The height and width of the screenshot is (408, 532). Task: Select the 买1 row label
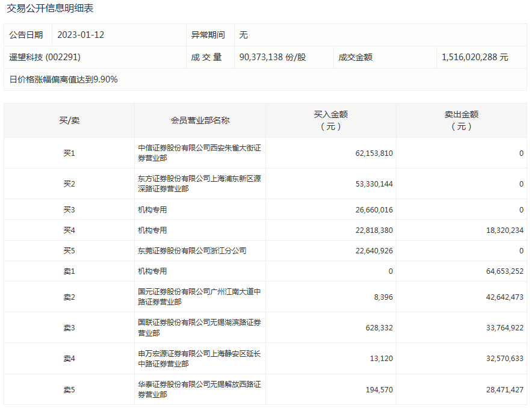tap(69, 153)
